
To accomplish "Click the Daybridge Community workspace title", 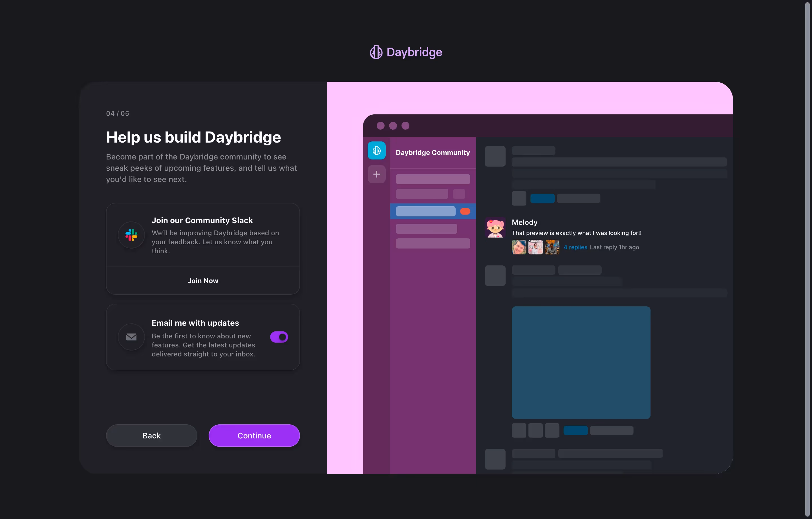I will 433,152.
